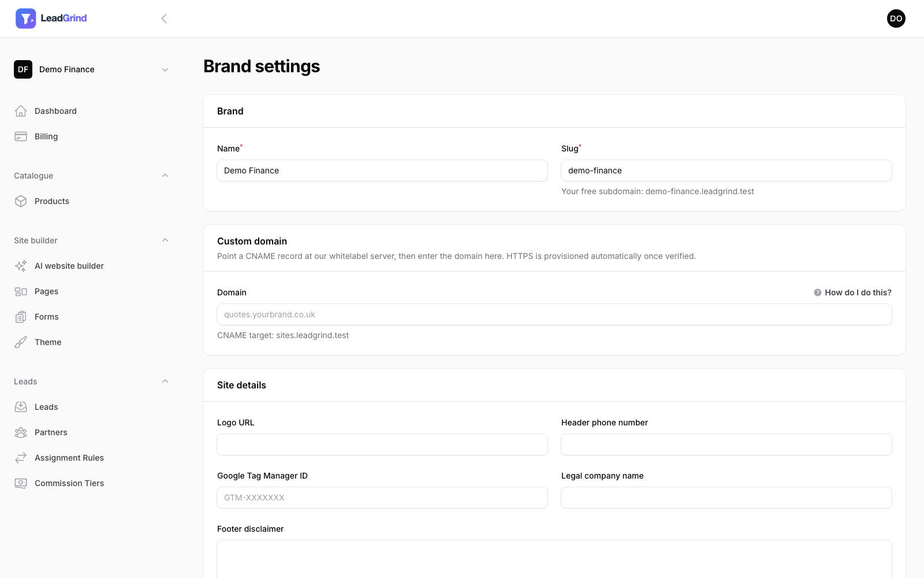Viewport: 924px width, 578px height.
Task: Open AI website builder page
Action: pos(92,266)
